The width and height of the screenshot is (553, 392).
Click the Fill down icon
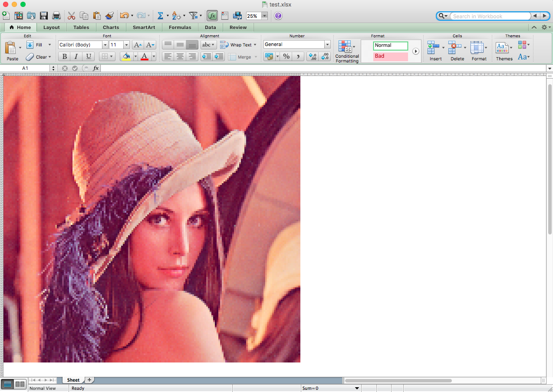click(x=30, y=45)
